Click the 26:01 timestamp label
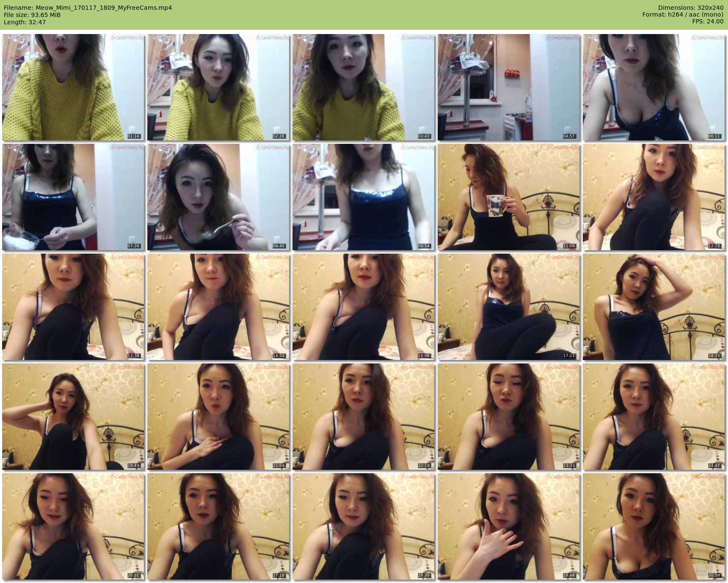The height and width of the screenshot is (583, 728). click(x=133, y=575)
